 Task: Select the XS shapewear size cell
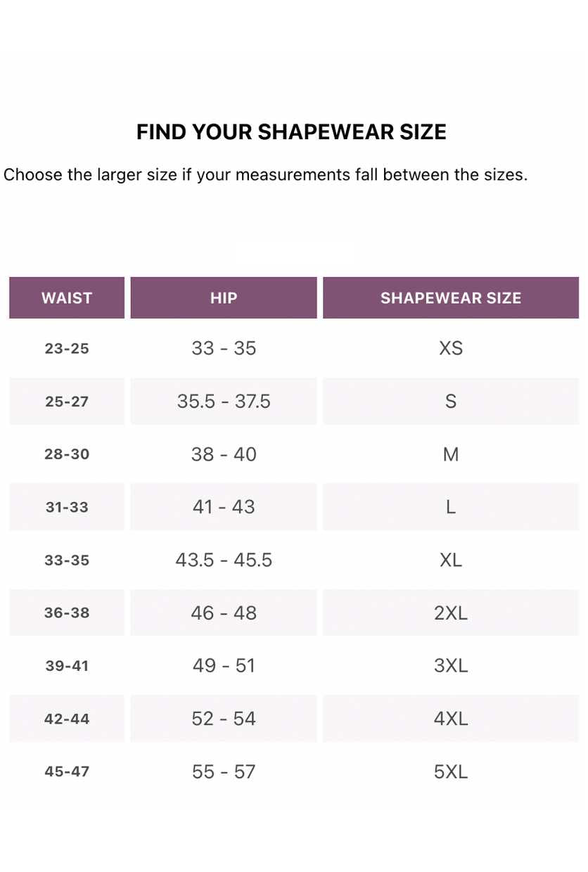click(x=451, y=348)
